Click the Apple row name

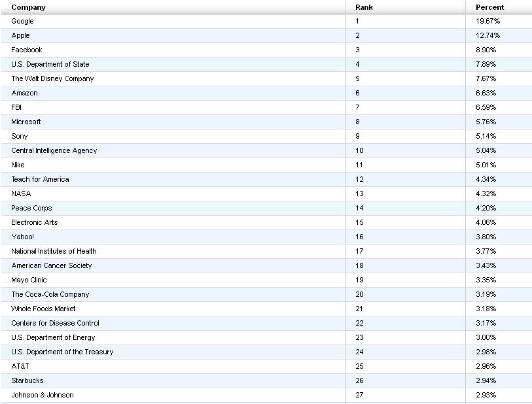point(20,35)
